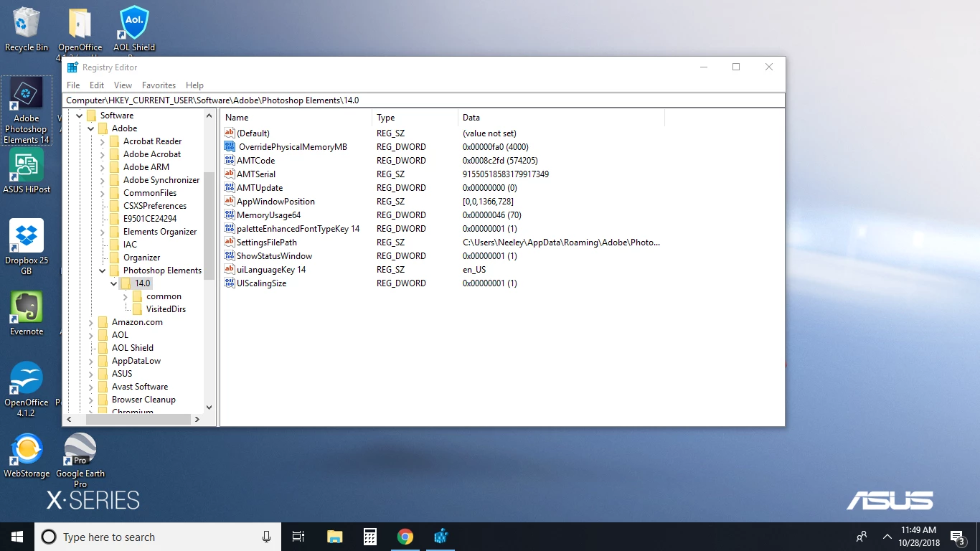Open OpenOffice 4.1.2 desktop shortcut
The height and width of the screenshot is (551, 980).
[27, 390]
